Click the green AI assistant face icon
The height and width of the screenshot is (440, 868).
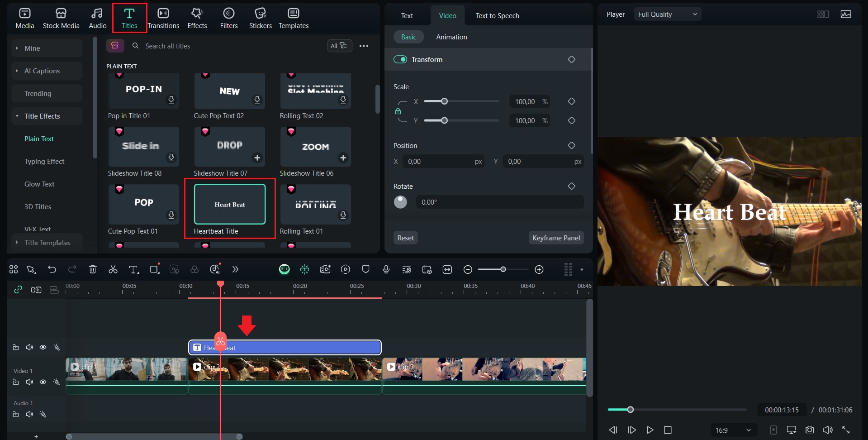285,269
